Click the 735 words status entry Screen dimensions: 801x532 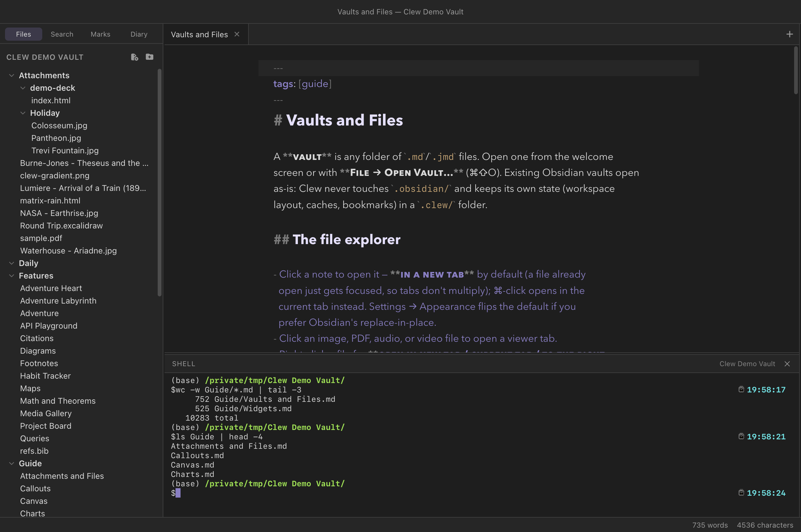pyautogui.click(x=710, y=525)
